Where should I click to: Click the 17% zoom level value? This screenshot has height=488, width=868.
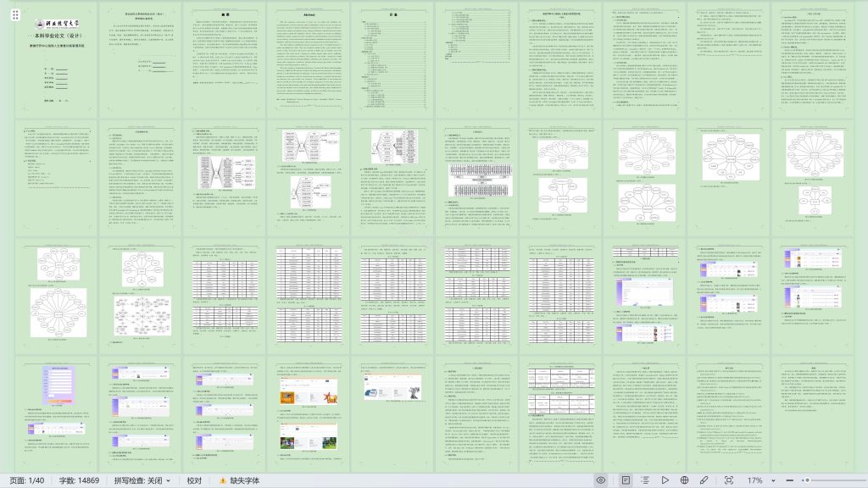click(755, 481)
